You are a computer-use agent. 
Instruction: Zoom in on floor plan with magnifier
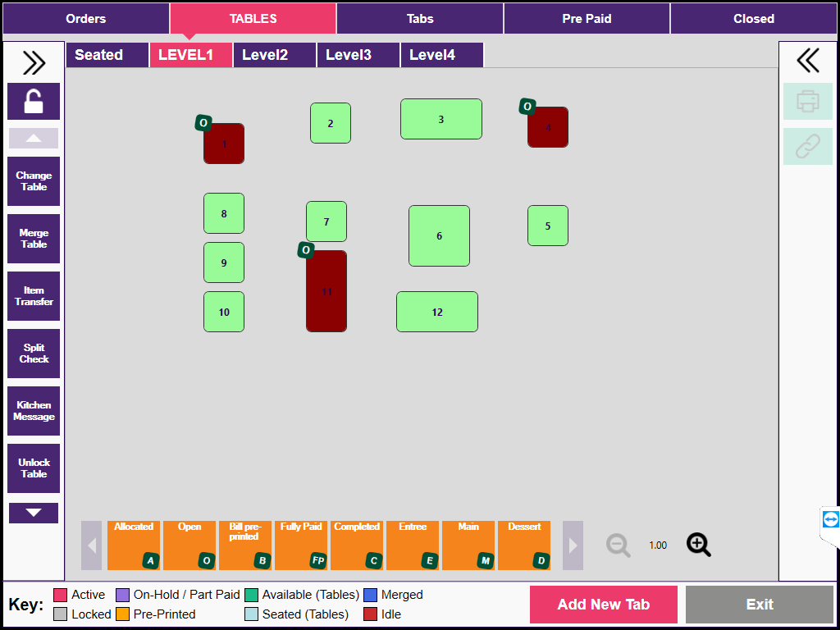699,546
